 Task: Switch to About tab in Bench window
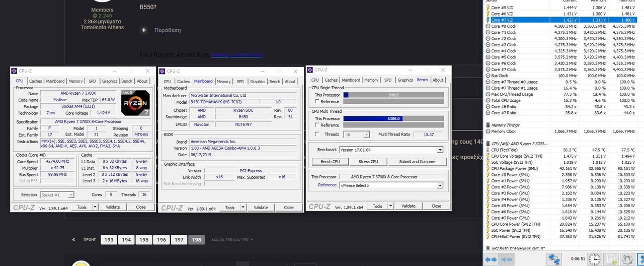[x=438, y=80]
